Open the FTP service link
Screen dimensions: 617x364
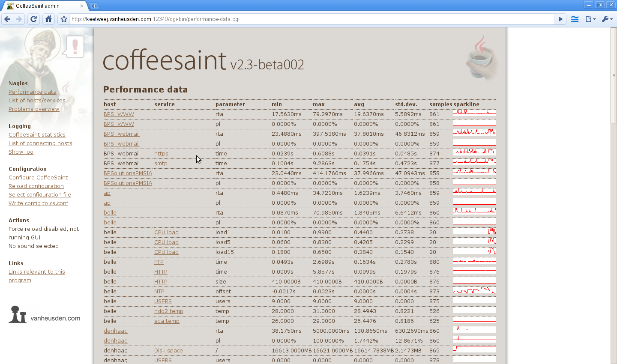click(x=159, y=262)
